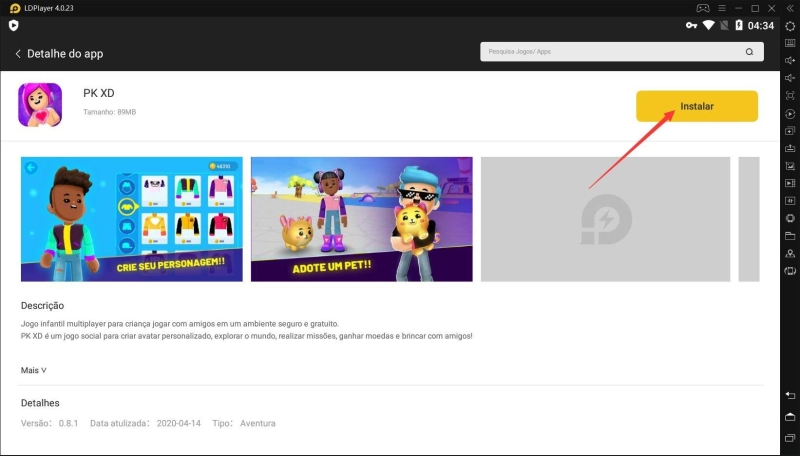The image size is (800, 456).
Task: Collapse the right sidebar with double chevron
Action: pos(790,8)
